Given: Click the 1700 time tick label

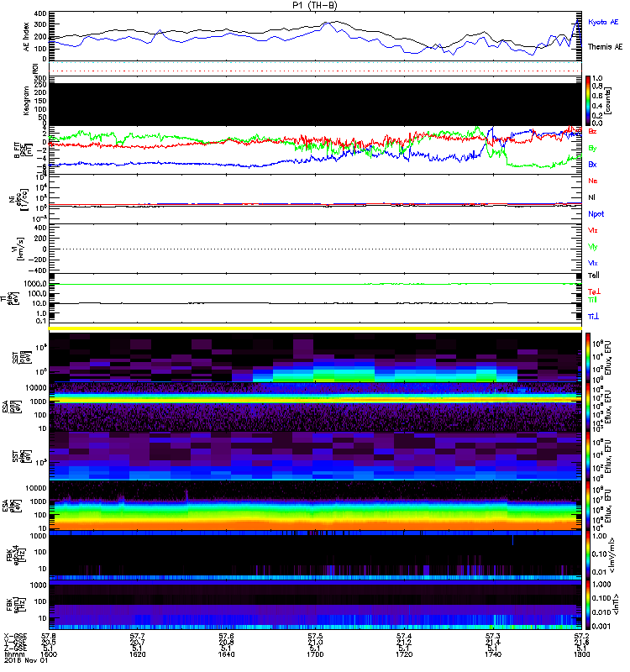Looking at the screenshot, I should coord(315,654).
